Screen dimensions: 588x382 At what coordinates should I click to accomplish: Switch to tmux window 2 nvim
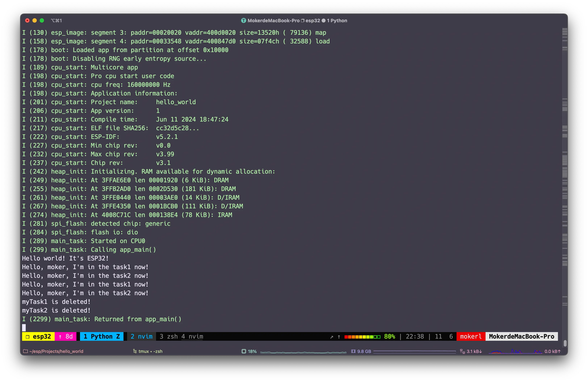pyautogui.click(x=142, y=337)
